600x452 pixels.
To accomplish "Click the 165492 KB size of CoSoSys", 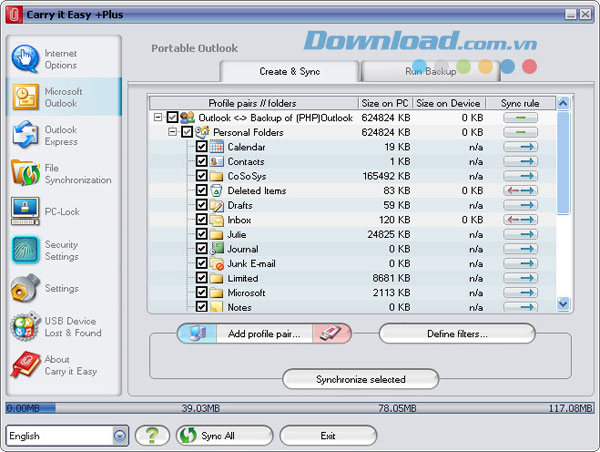I will [386, 176].
